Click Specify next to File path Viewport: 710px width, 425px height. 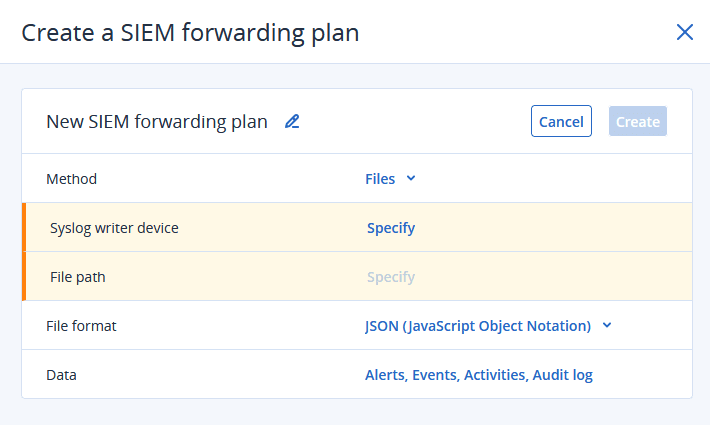(391, 277)
